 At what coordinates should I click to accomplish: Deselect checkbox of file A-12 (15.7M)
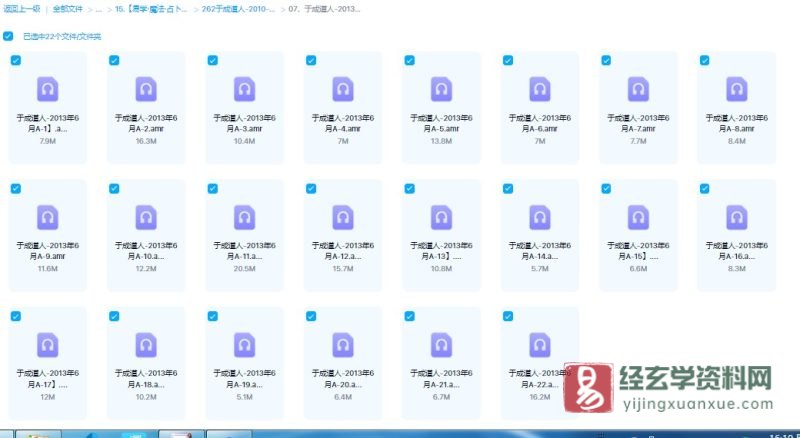[x=311, y=188]
